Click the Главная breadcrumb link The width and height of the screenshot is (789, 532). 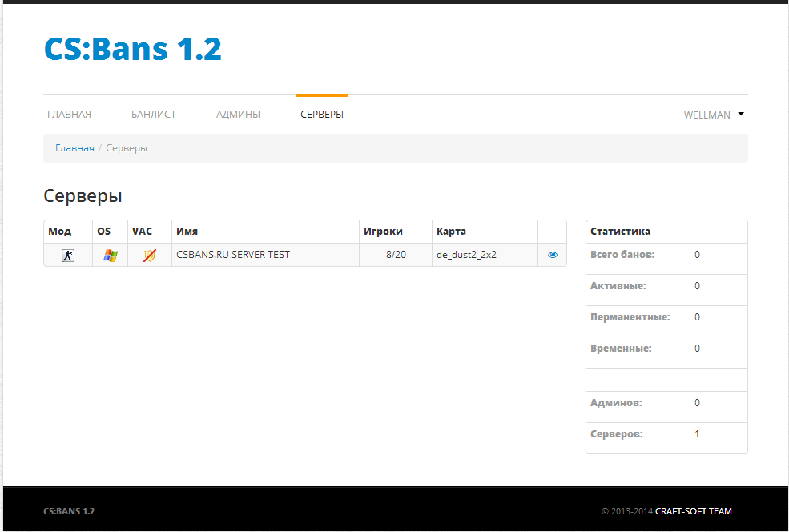pos(74,148)
